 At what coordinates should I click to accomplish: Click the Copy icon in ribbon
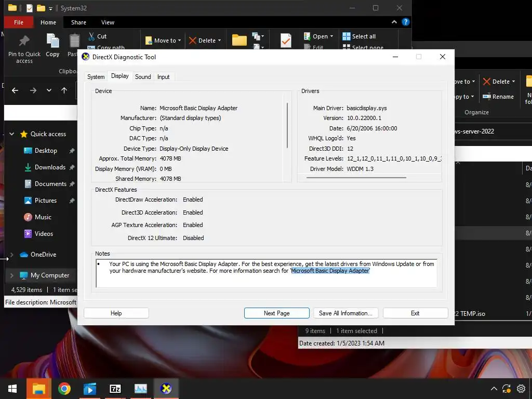tap(52, 41)
